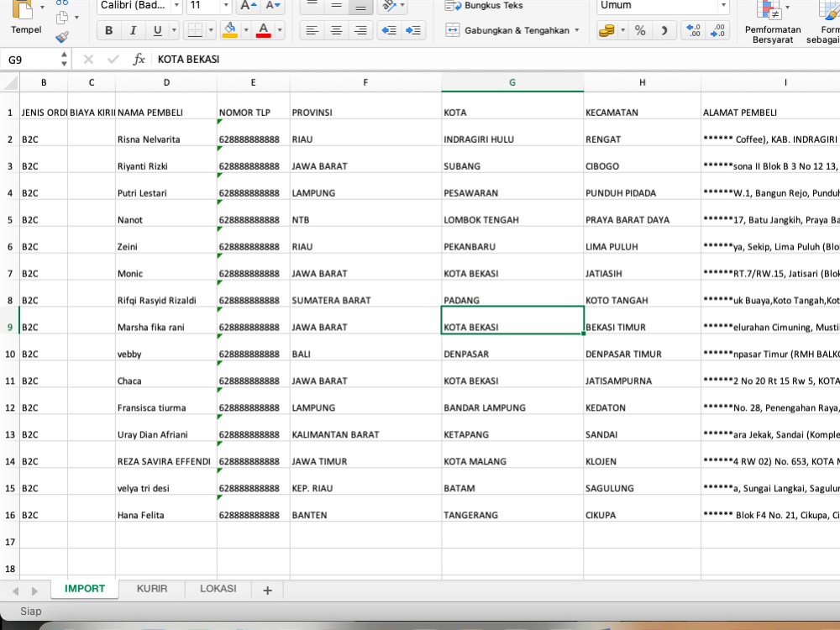Screen dimensions: 840x630
Task: Align text right
Action: (360, 30)
